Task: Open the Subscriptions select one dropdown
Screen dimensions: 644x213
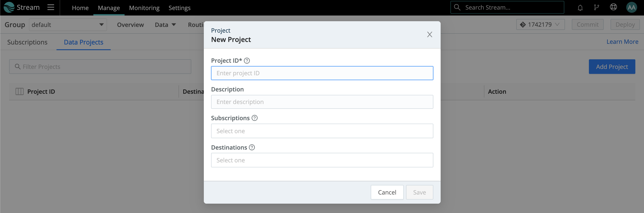Action: [322, 131]
